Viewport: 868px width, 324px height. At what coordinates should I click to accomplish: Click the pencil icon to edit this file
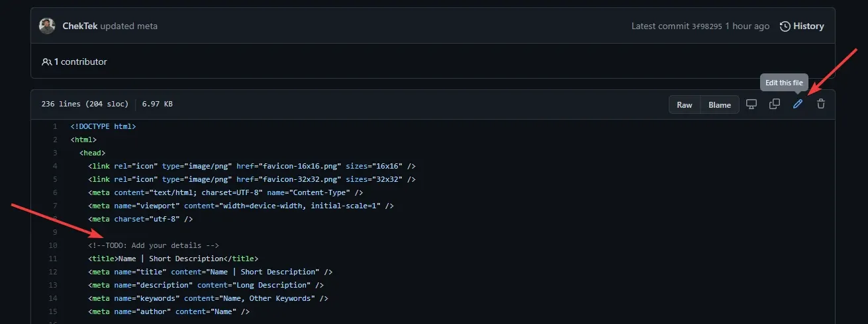click(798, 104)
